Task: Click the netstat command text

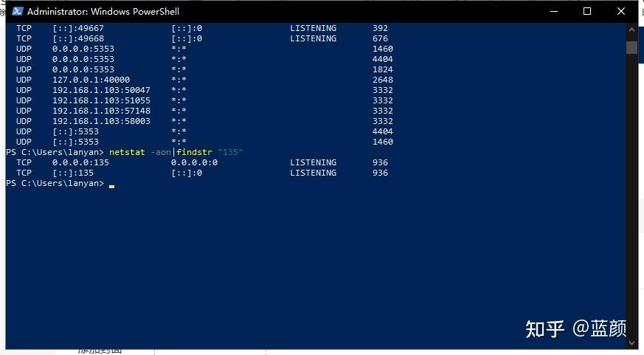Action: tap(127, 152)
